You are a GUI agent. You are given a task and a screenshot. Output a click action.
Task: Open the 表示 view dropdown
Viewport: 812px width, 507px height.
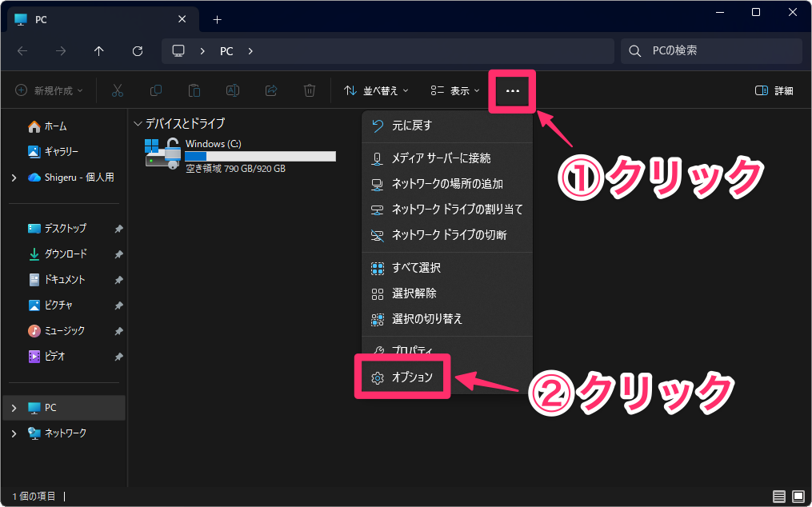point(454,91)
